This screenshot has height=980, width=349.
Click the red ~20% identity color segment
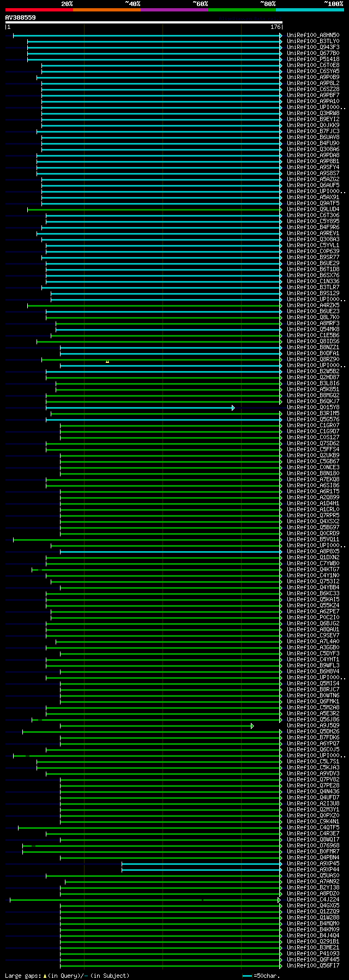pyautogui.click(x=39, y=10)
